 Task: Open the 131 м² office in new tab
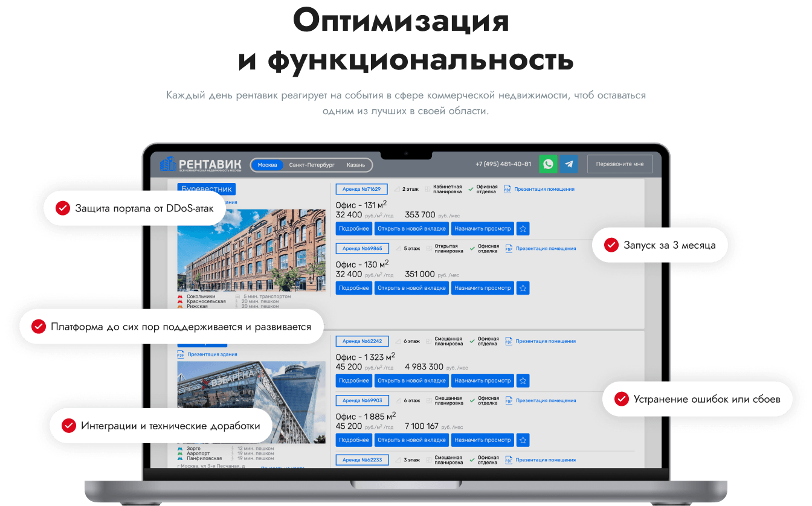click(x=411, y=229)
